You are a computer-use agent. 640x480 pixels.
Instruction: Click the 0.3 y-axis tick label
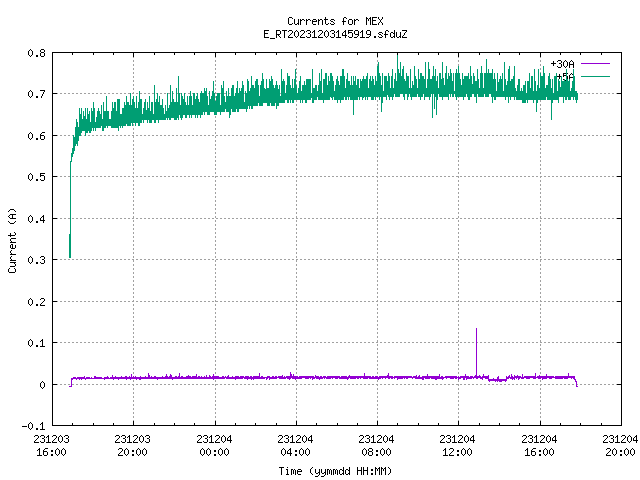click(36, 260)
